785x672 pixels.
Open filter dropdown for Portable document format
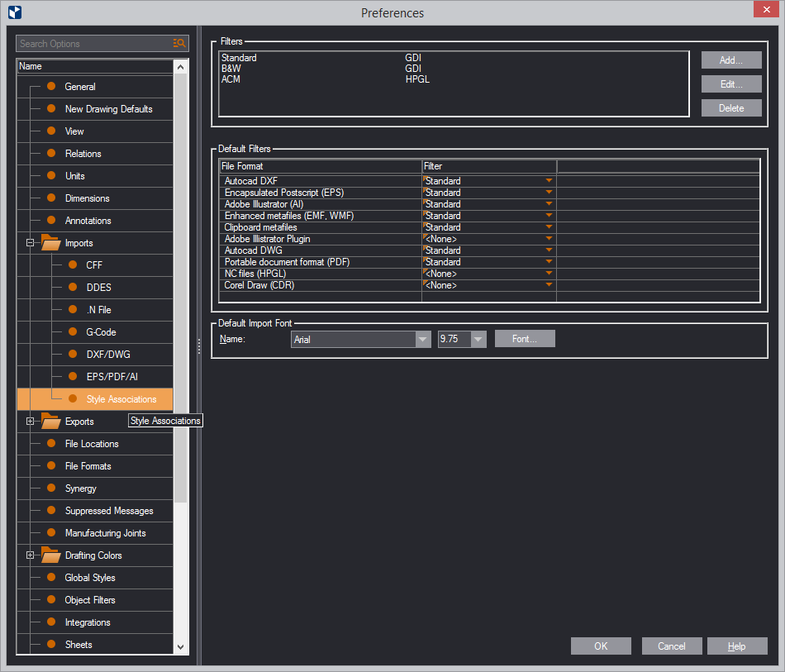(x=549, y=261)
